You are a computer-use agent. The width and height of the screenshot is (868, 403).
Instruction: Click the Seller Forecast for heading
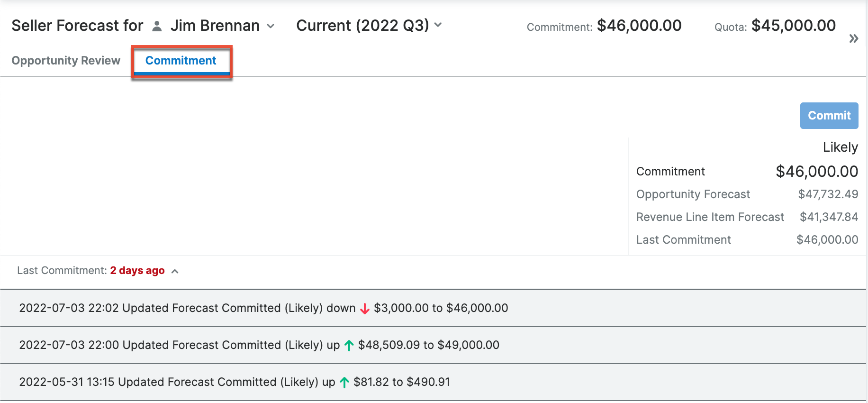point(77,25)
